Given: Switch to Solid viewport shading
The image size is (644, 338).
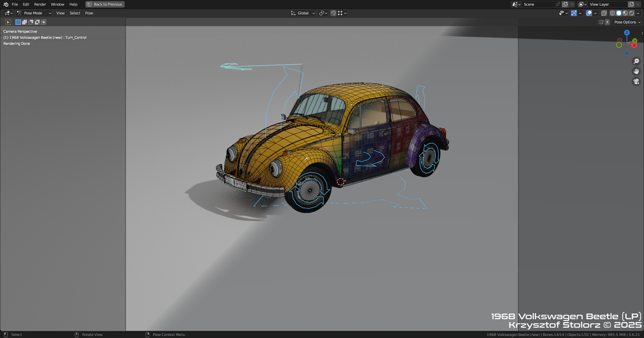Looking at the screenshot, I should click(619, 13).
